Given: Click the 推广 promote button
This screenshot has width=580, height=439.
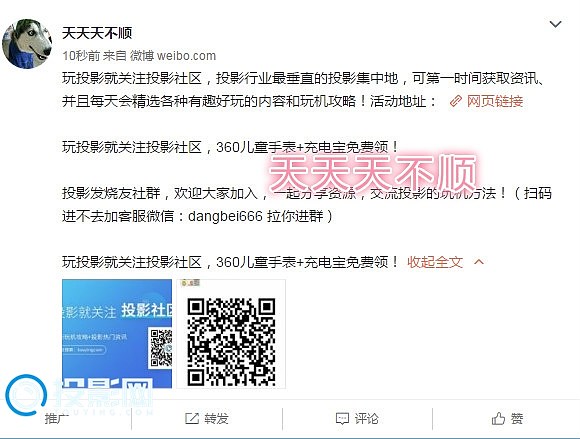Looking at the screenshot, I should point(57,419).
